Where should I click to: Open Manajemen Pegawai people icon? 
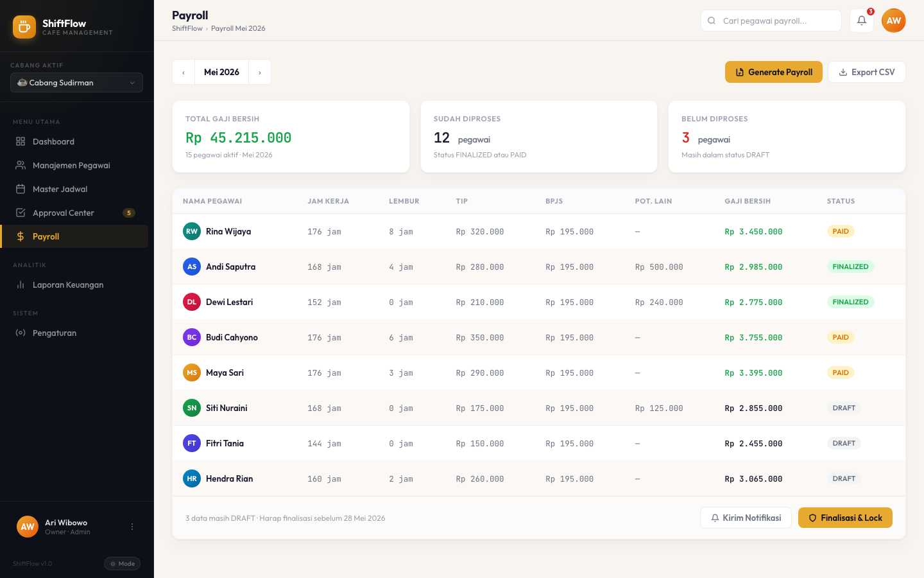pyautogui.click(x=21, y=165)
